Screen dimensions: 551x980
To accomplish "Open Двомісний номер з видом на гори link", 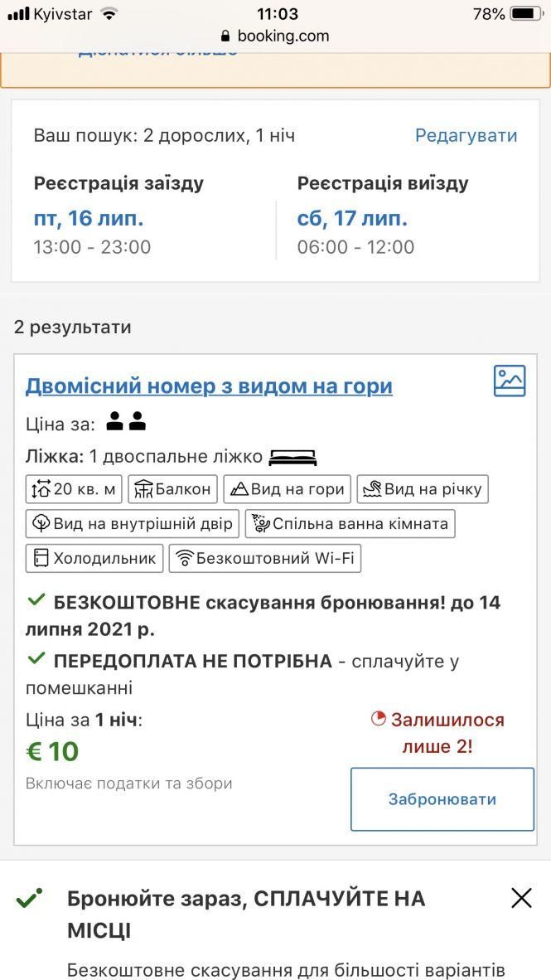I will [209, 386].
